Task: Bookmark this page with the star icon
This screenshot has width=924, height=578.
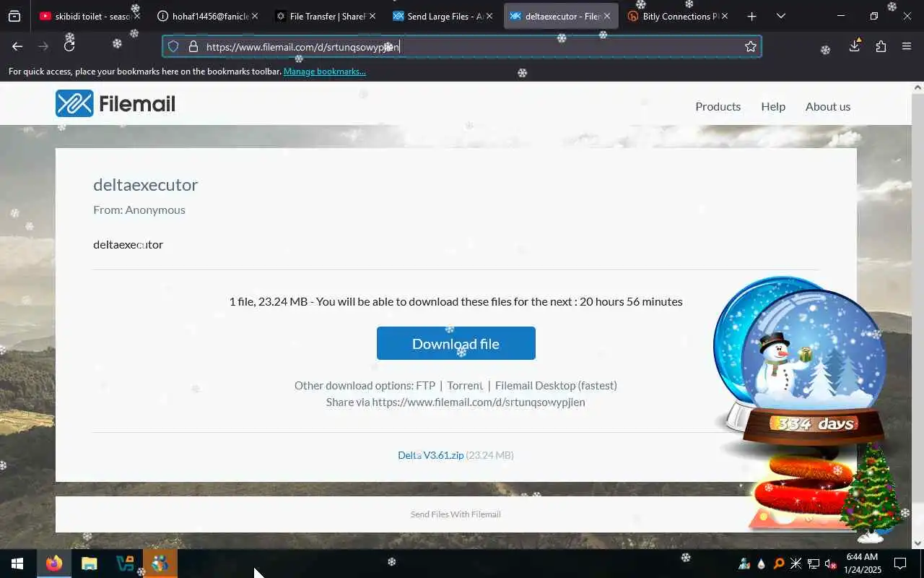Action: (x=751, y=47)
